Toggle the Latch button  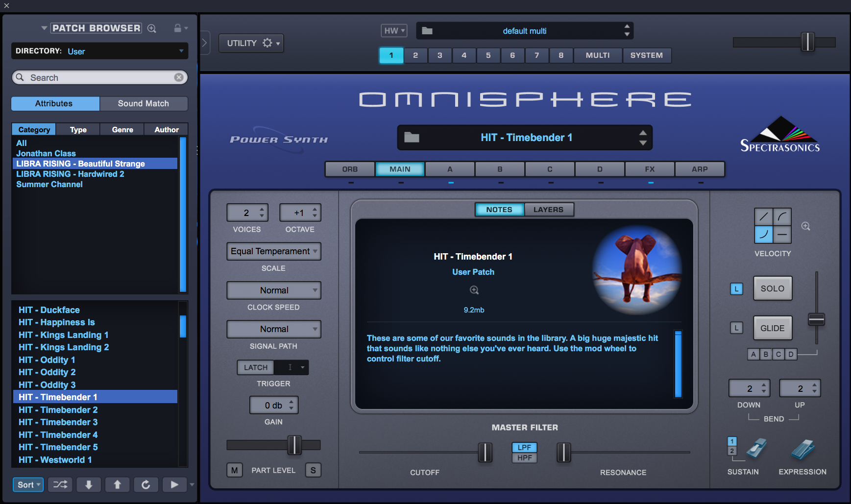pos(256,367)
